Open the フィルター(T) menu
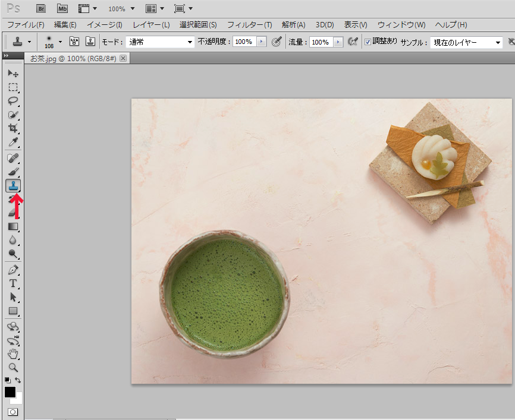The image size is (515, 420). 250,25
